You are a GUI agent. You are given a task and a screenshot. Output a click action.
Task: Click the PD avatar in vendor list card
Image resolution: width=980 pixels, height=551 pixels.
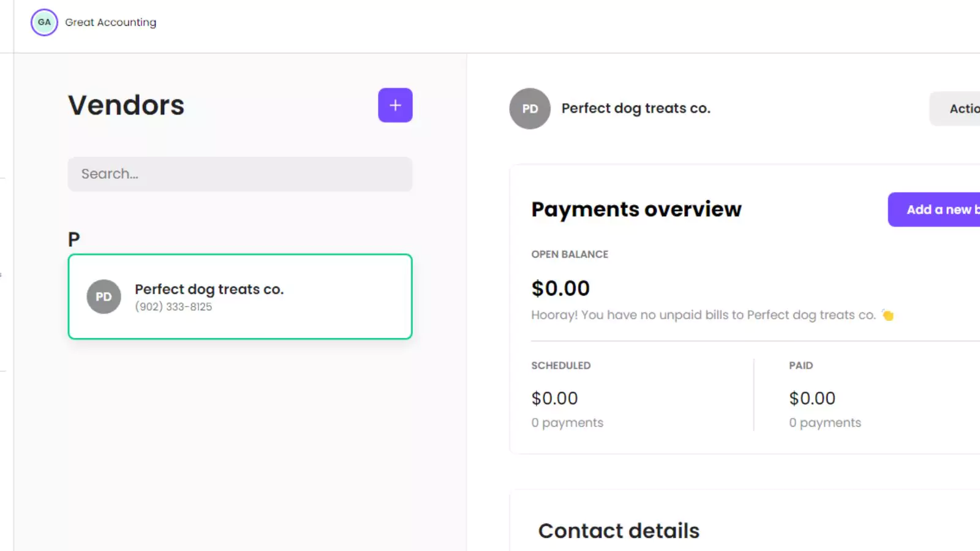click(x=104, y=297)
